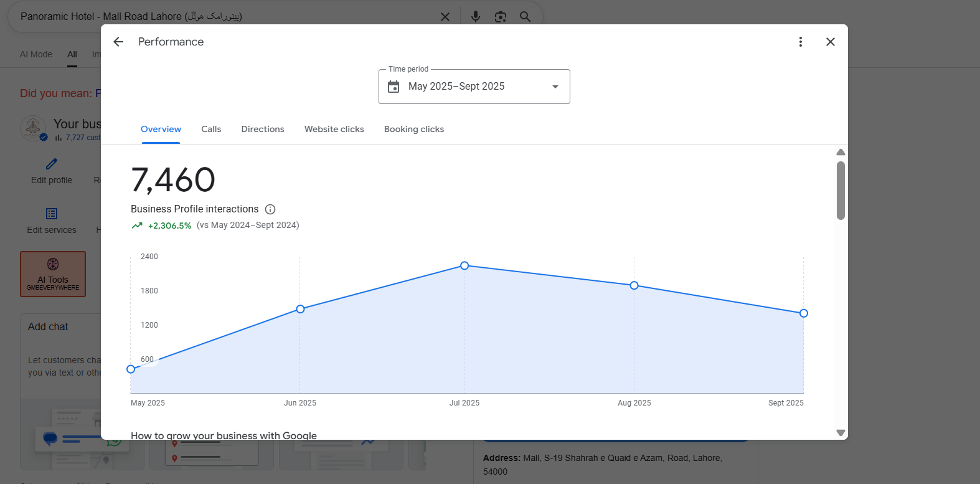Switch to the Directions tab

click(263, 129)
